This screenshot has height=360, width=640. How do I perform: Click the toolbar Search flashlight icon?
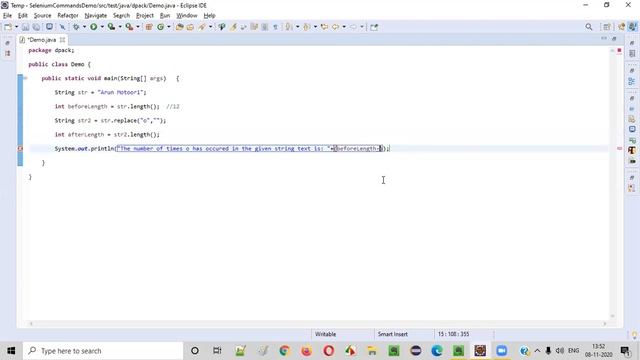(x=202, y=27)
